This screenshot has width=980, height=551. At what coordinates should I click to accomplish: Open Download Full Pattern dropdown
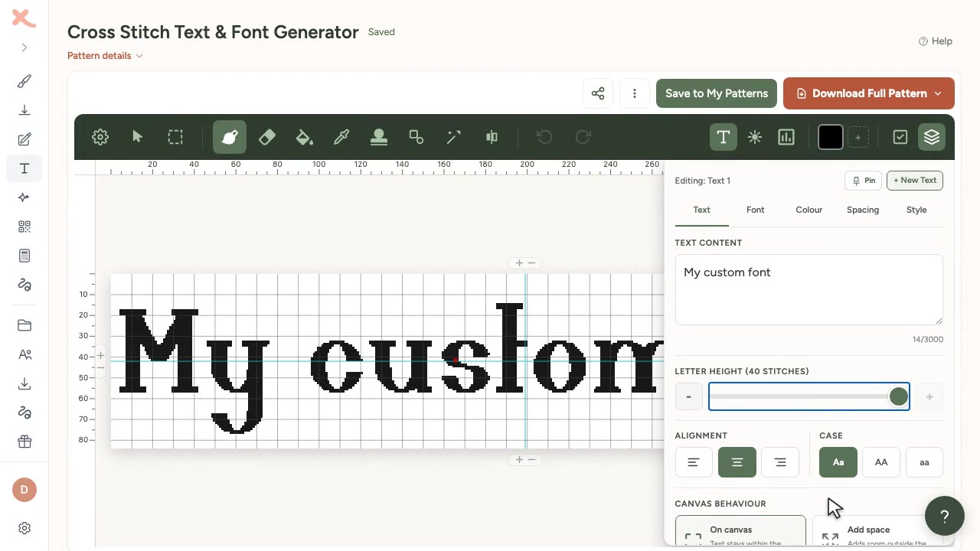click(x=869, y=93)
